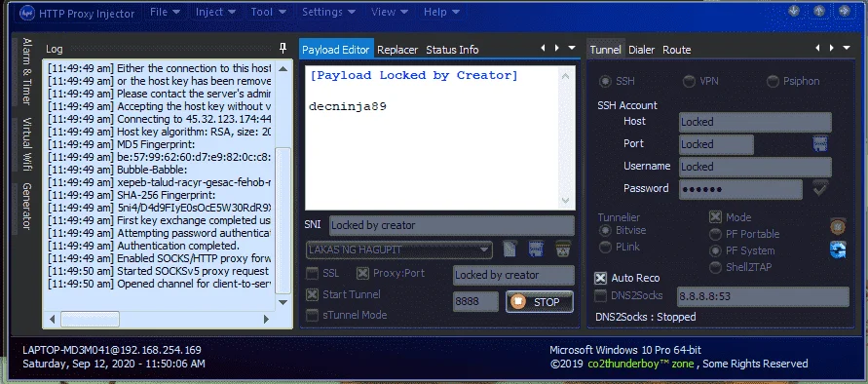868x384 pixels.
Task: Click the recycle bin icon beside config dropdown
Action: click(x=563, y=250)
